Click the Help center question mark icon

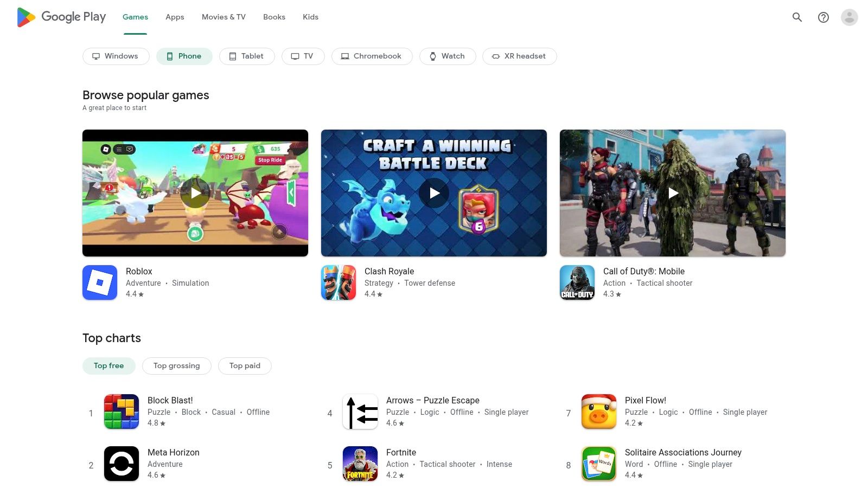click(823, 17)
